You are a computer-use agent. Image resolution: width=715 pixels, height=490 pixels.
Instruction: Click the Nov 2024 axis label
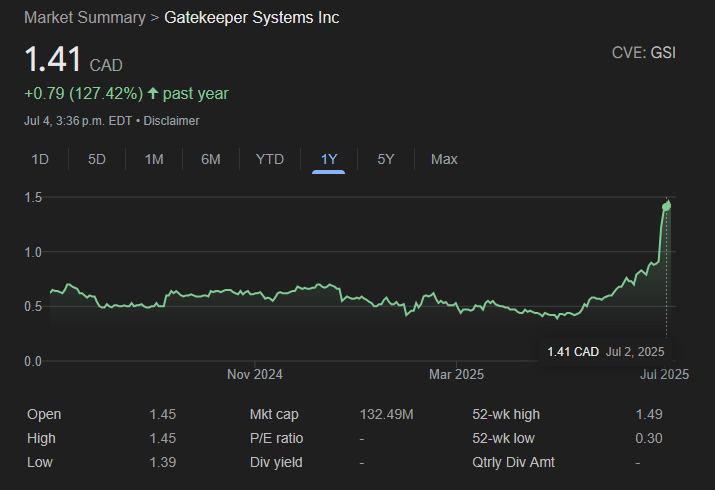tap(255, 375)
